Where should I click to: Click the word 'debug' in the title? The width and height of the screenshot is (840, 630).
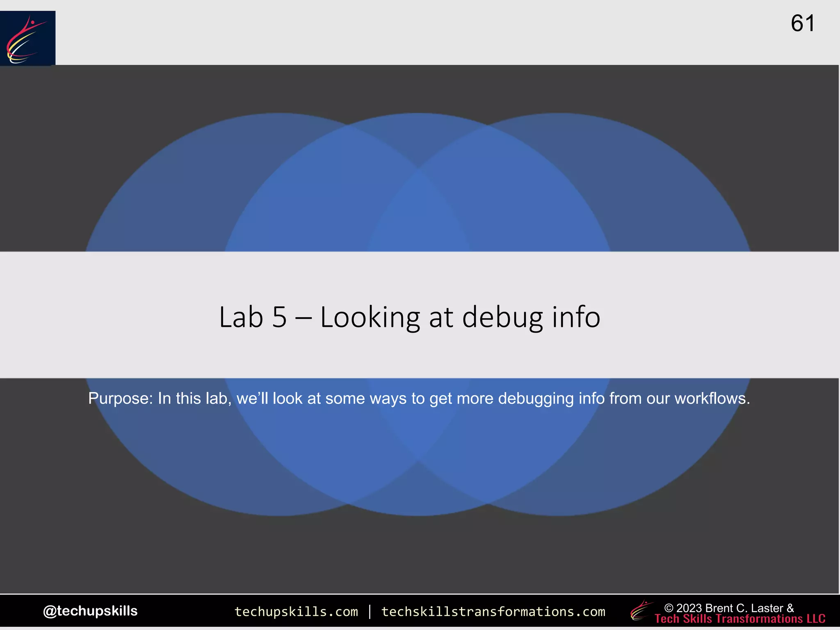(x=502, y=318)
